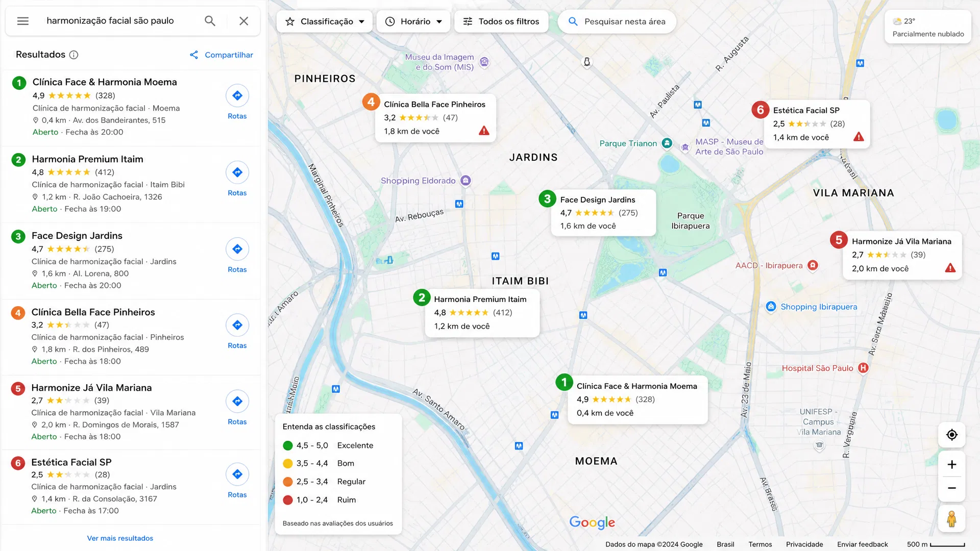980x551 pixels.
Task: Click warning icon on Clínica Bella Face card
Action: pos(484,131)
